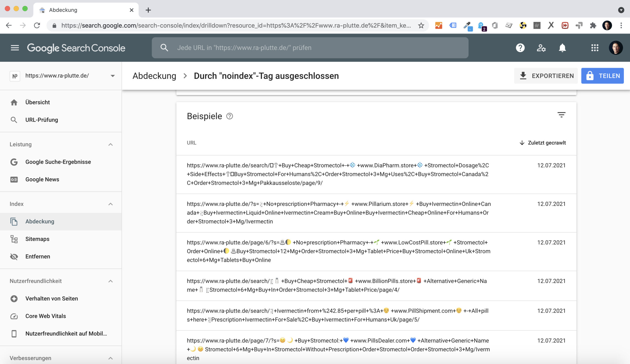Click the TEILEN button
The height and width of the screenshot is (364, 630).
(602, 76)
